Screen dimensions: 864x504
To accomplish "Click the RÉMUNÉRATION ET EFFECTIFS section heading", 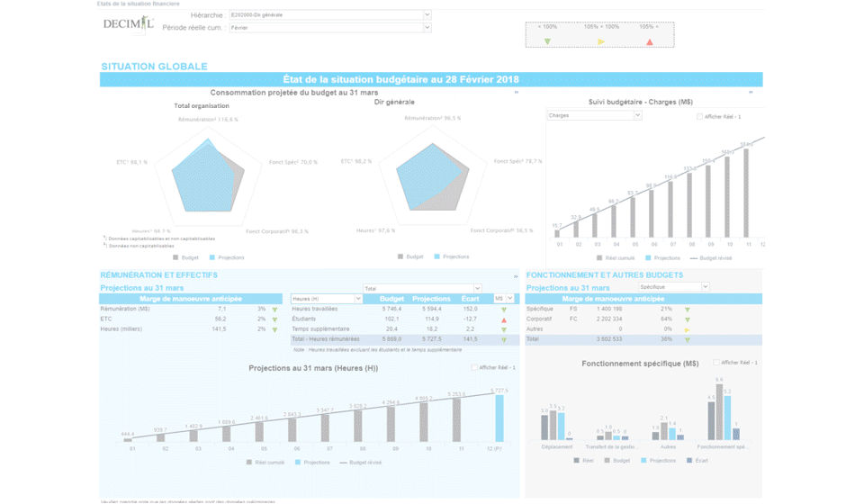I will point(158,274).
